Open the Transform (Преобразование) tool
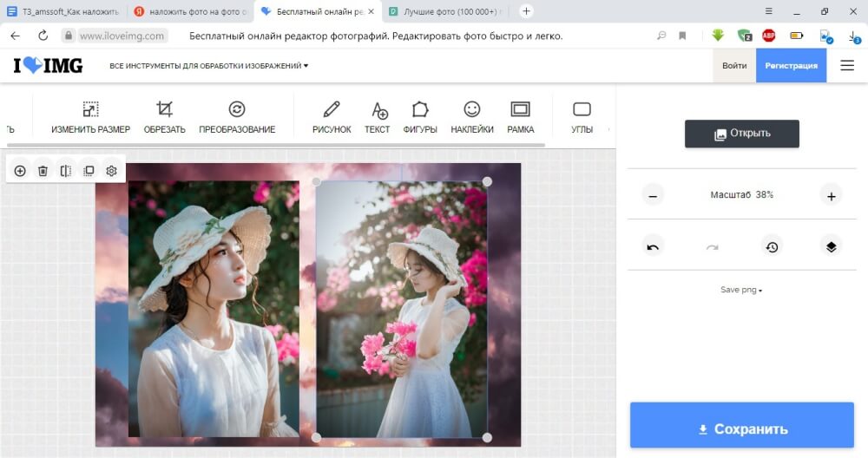 (237, 117)
